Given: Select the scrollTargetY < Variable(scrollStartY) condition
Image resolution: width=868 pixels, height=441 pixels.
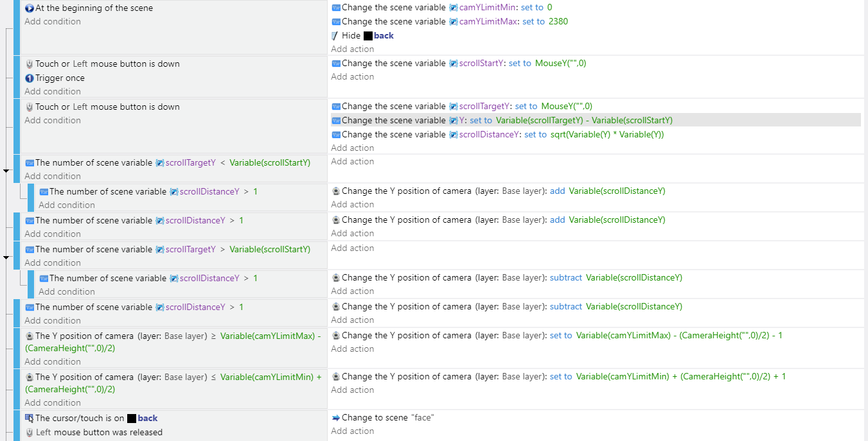Looking at the screenshot, I should (168, 163).
